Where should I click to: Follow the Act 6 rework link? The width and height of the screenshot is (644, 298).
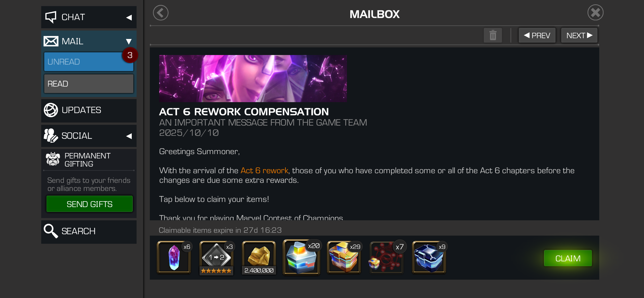tap(264, 170)
